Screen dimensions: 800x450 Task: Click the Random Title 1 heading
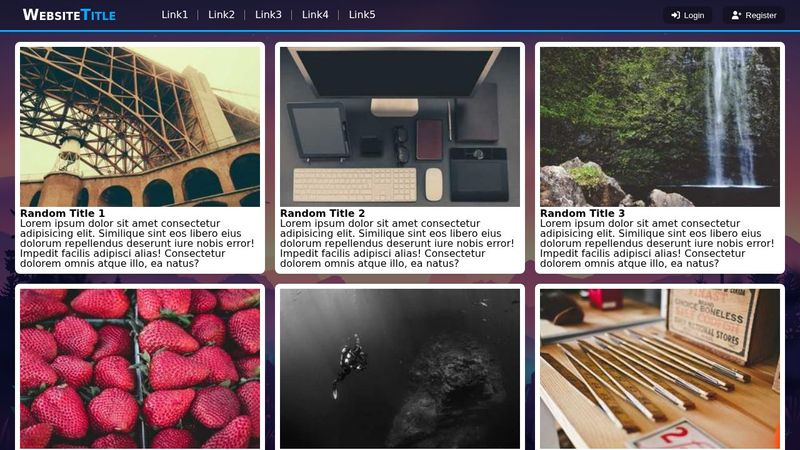(x=62, y=213)
